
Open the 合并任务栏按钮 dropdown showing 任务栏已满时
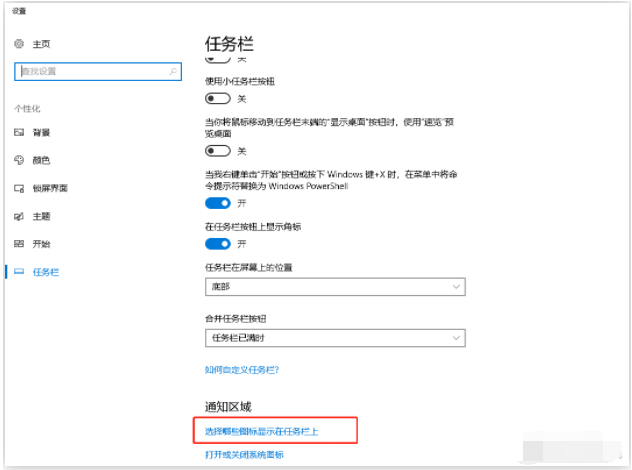pyautogui.click(x=335, y=338)
